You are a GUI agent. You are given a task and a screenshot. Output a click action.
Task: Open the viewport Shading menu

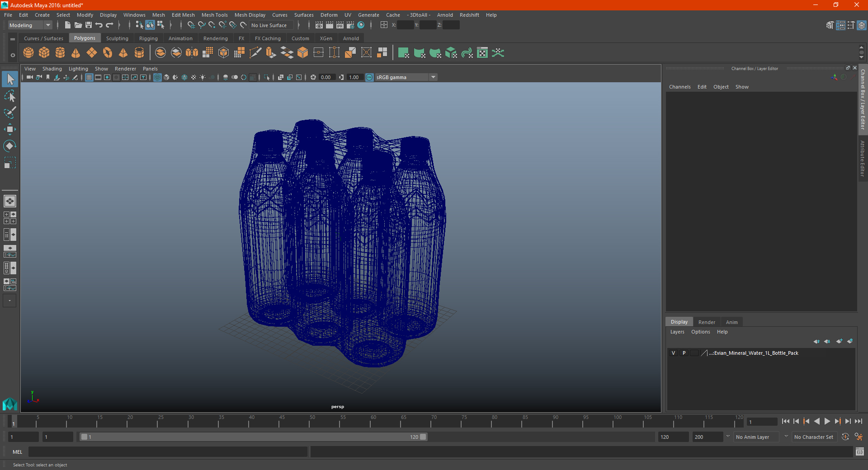(52, 69)
